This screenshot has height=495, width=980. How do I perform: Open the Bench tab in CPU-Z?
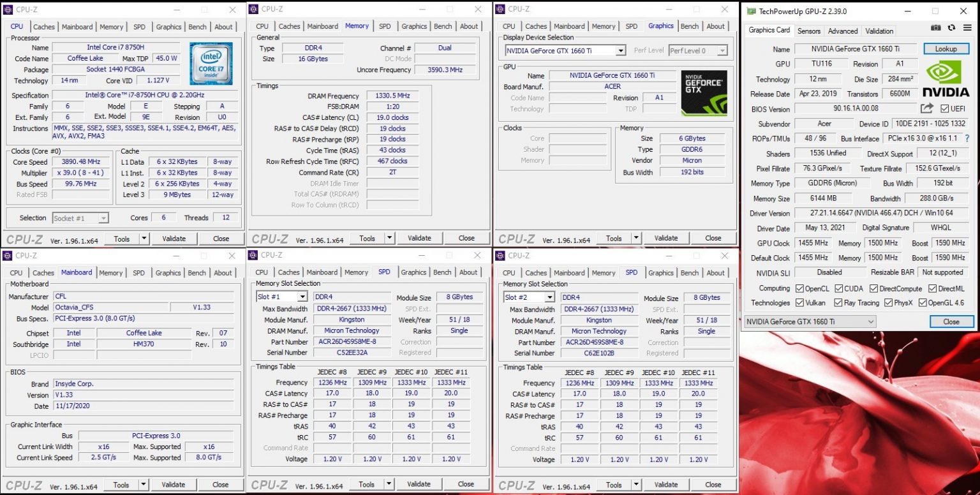(x=197, y=27)
